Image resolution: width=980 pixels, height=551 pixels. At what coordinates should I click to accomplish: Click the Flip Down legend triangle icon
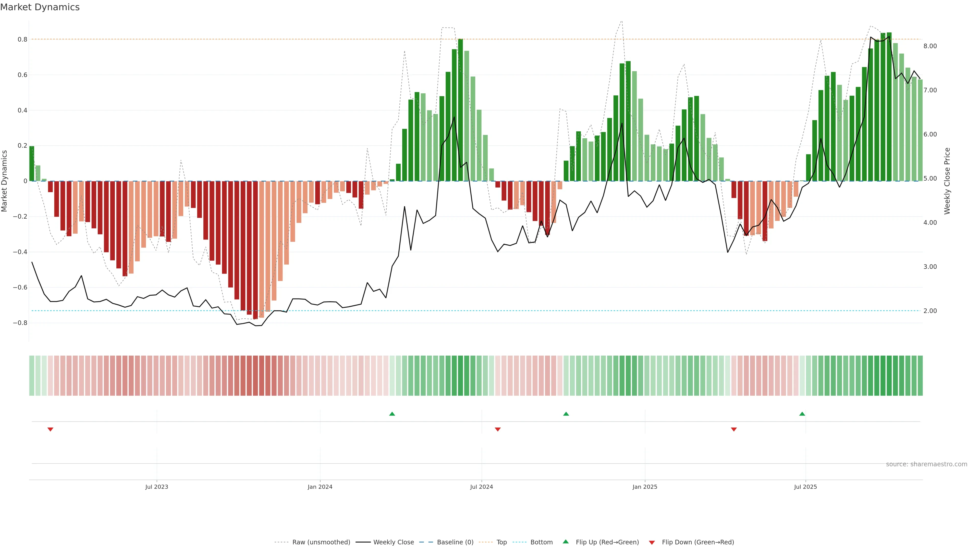pos(652,542)
